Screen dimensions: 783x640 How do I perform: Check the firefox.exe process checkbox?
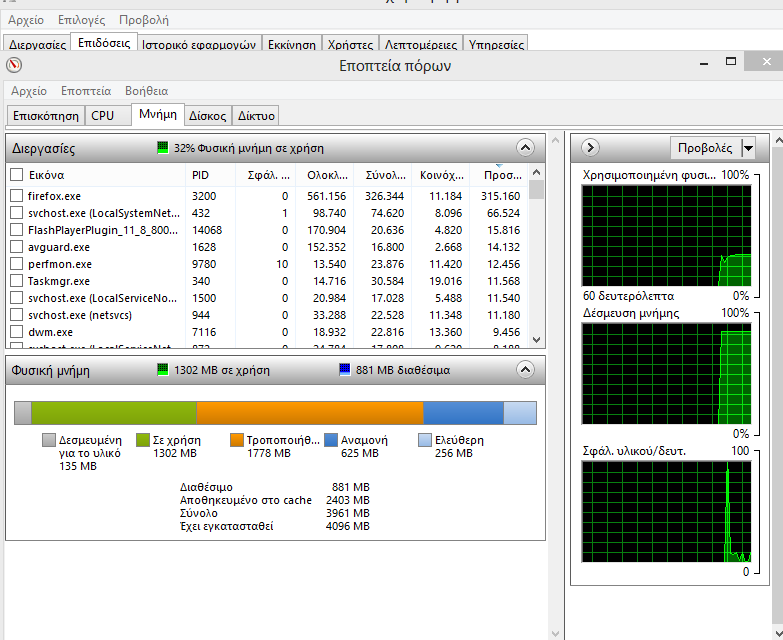point(16,196)
